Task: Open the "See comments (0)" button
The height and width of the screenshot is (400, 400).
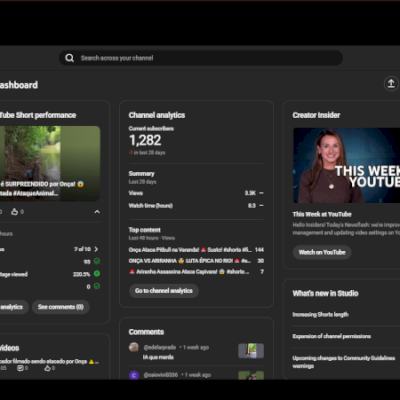Action: coord(61,307)
